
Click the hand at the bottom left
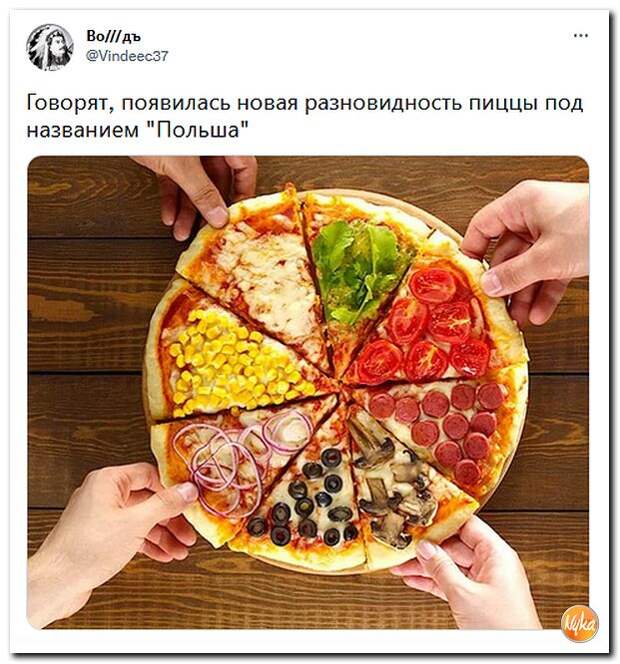[x=106, y=538]
